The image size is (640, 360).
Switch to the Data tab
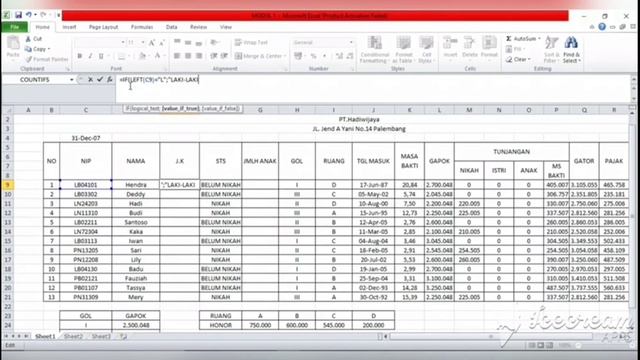click(x=171, y=27)
